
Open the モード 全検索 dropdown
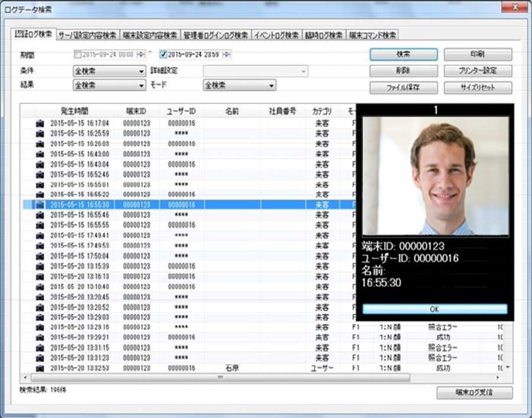(x=239, y=85)
